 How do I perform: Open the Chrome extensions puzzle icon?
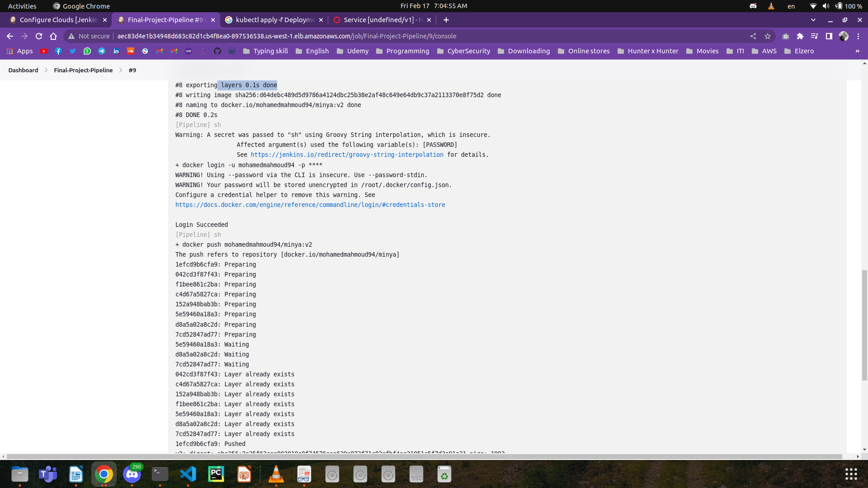[x=800, y=36]
